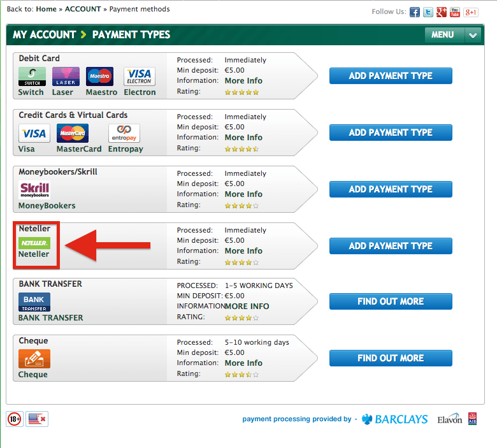This screenshot has width=497, height=448.
Task: Select the Switch debit card logo
Action: click(x=32, y=76)
